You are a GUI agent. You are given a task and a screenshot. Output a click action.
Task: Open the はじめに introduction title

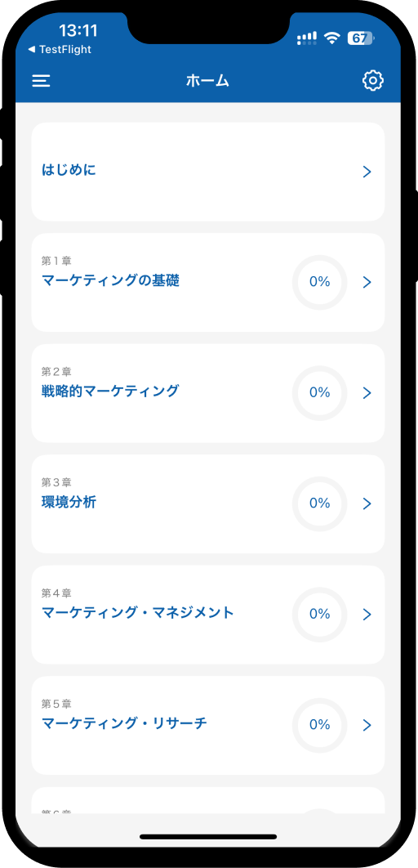(69, 169)
